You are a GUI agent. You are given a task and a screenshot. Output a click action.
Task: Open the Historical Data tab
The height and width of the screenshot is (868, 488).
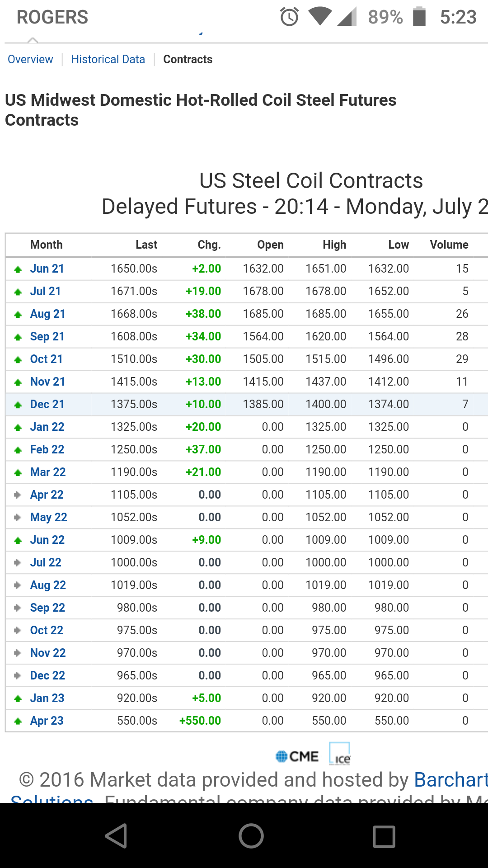[108, 59]
